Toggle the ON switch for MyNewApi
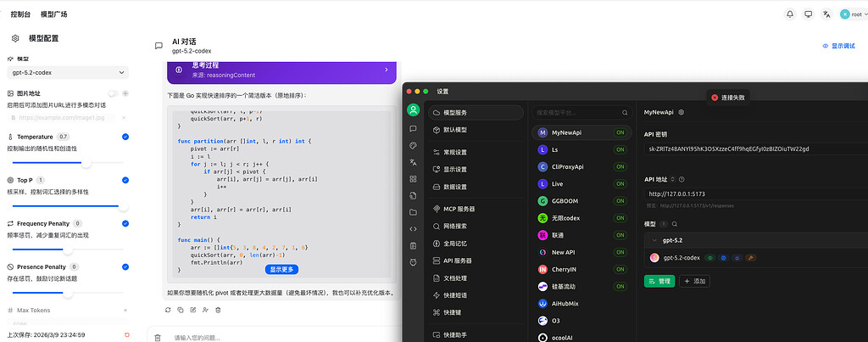 coord(620,133)
